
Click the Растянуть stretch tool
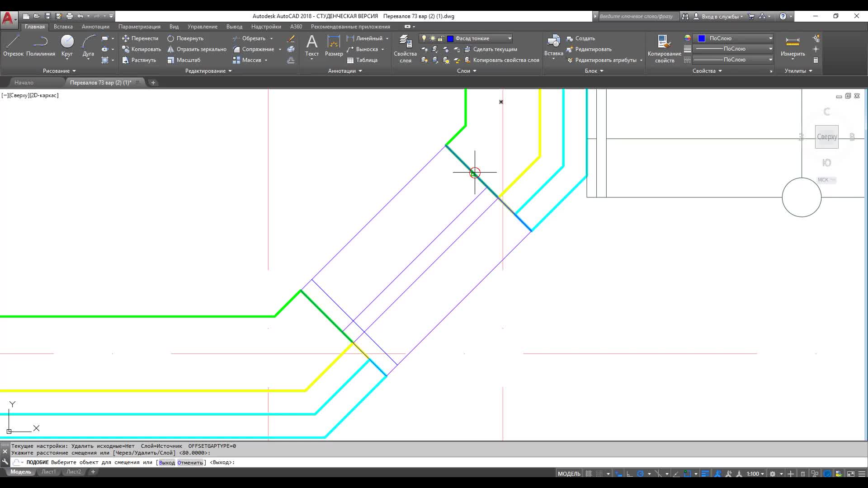(139, 60)
